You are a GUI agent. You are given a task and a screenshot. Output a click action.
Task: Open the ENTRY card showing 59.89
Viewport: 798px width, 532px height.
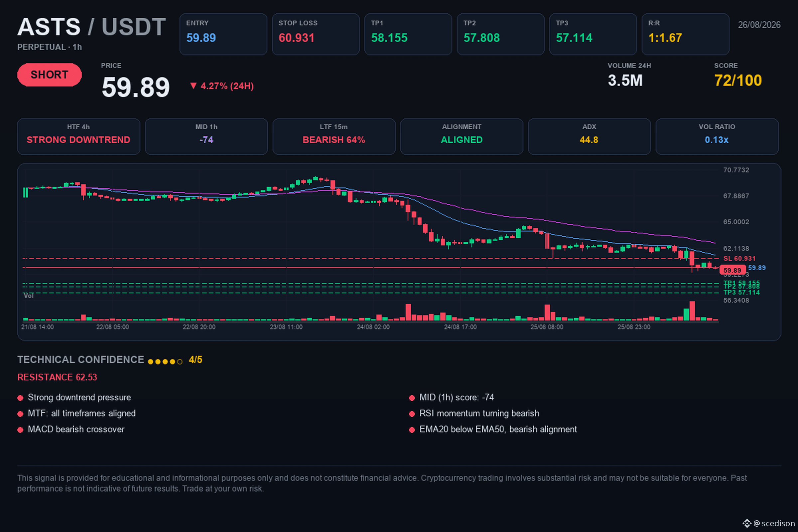tap(223, 34)
